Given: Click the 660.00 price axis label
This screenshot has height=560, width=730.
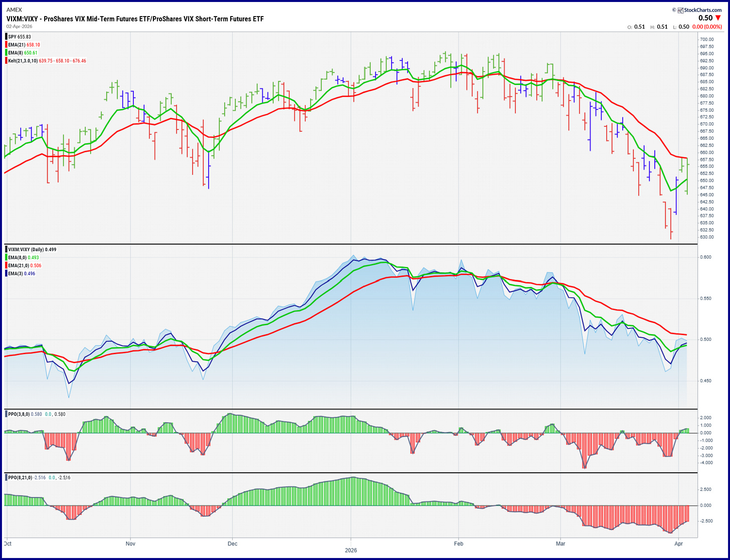Looking at the screenshot, I should coord(707,152).
